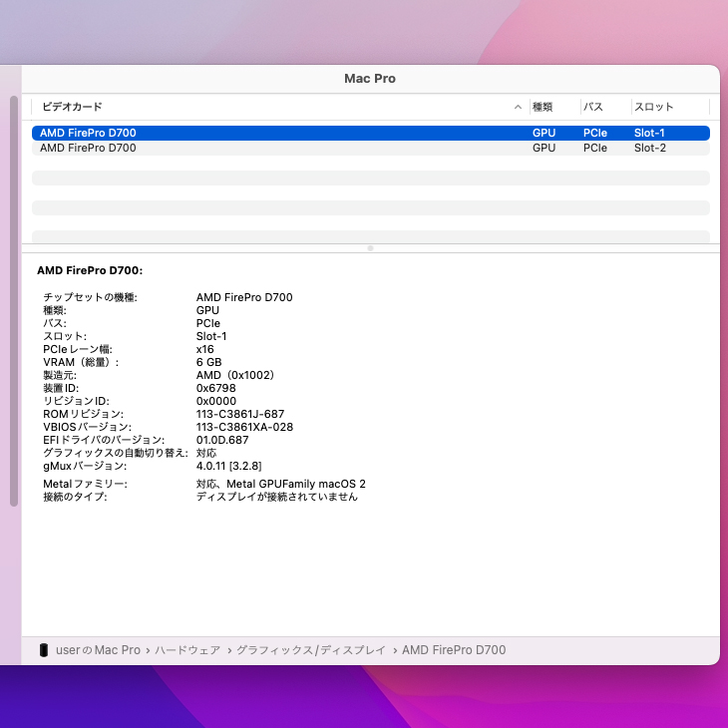Click the Mac Pro icon in the path bar
Viewport: 728px width, 728px height.
coord(44,650)
